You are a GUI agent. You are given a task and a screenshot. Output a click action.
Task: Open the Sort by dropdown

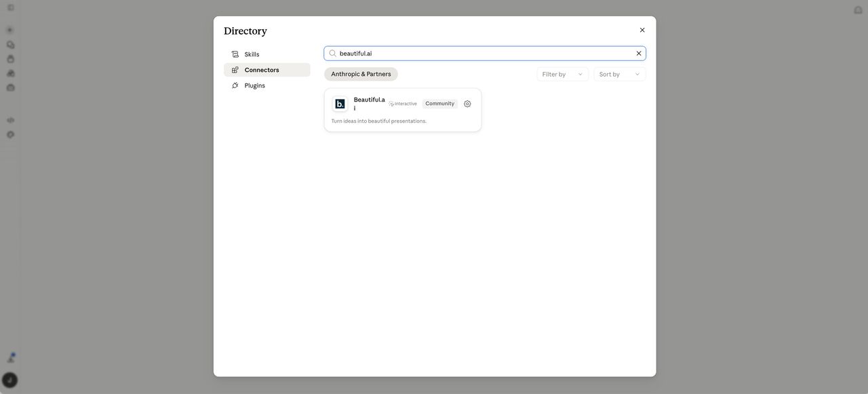point(620,74)
